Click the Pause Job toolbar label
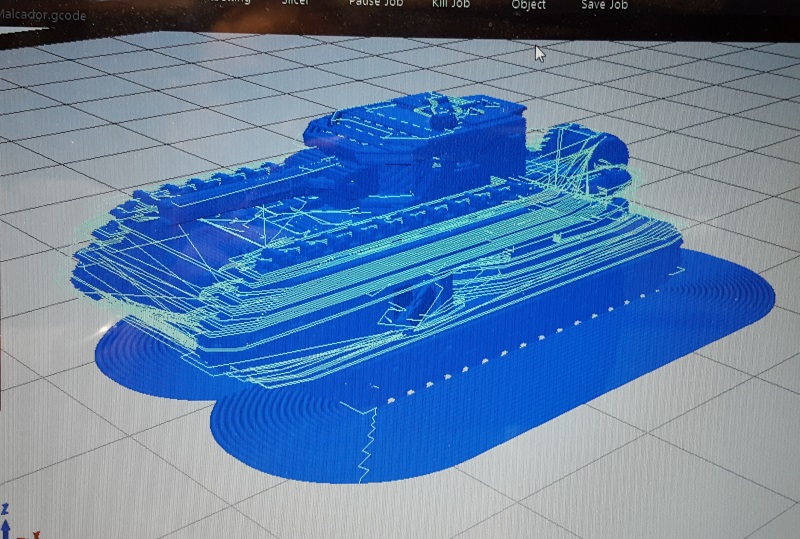This screenshot has width=800, height=539. (x=376, y=4)
